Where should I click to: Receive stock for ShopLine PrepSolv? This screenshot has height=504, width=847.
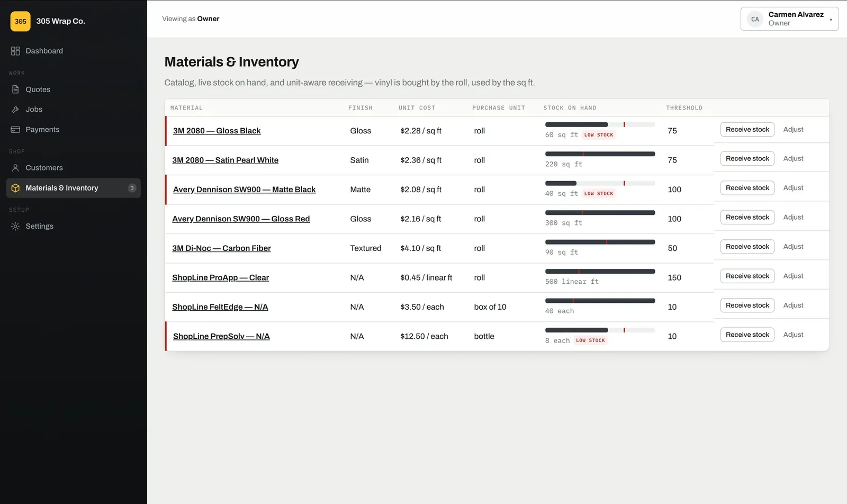(x=747, y=335)
